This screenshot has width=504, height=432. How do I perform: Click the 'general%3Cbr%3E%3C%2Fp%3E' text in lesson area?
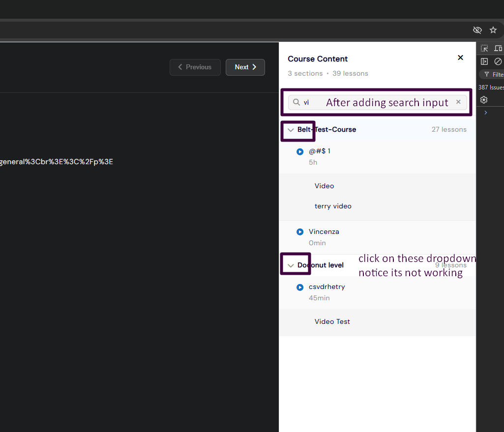[57, 162]
